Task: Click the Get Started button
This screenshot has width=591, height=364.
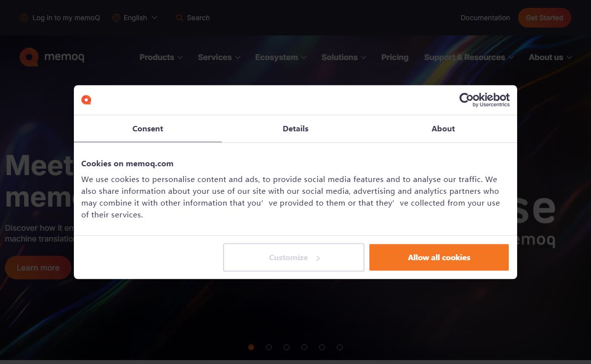Action: 544,18
